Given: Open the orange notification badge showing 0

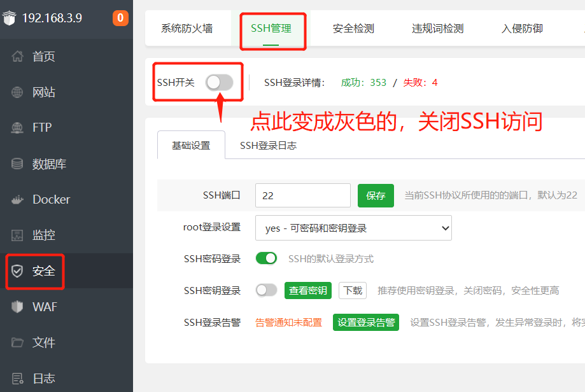Looking at the screenshot, I should tap(120, 18).
